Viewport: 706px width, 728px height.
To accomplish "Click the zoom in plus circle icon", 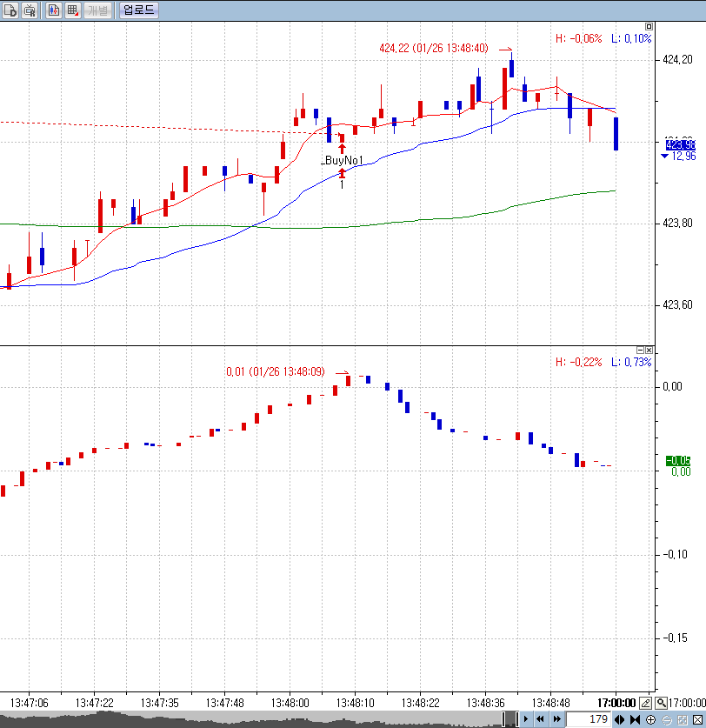I will coord(650,719).
